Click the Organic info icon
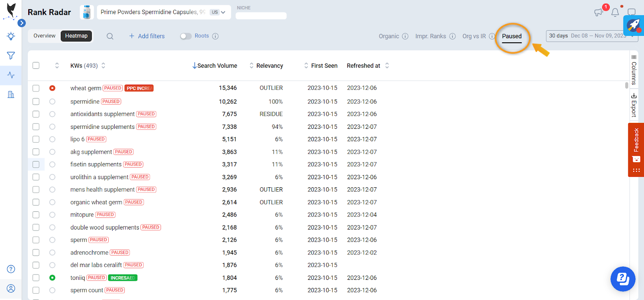The width and height of the screenshot is (644, 300). coord(405,36)
